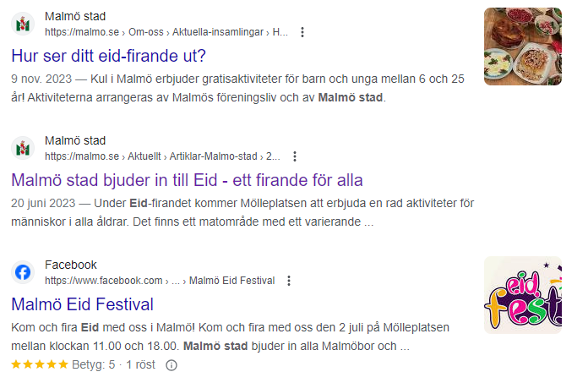This screenshot has width=588, height=372.
Task: Open three-dot menu for first result
Action: [x=302, y=32]
